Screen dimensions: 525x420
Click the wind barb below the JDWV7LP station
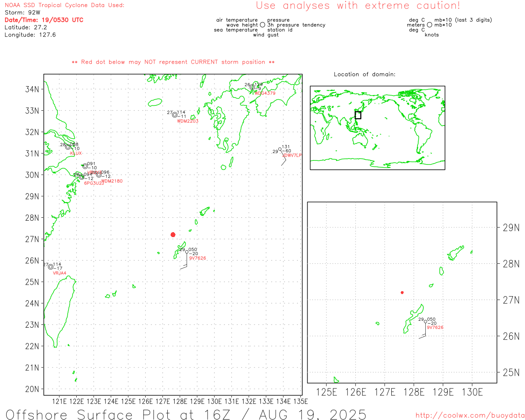283,158
